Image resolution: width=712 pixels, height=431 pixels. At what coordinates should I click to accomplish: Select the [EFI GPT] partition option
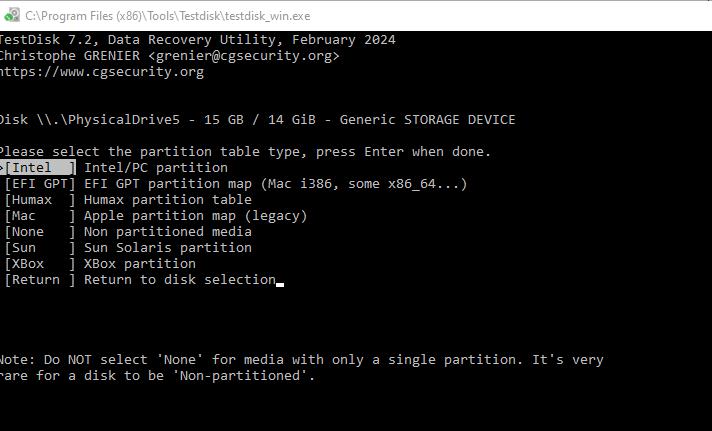(x=40, y=184)
